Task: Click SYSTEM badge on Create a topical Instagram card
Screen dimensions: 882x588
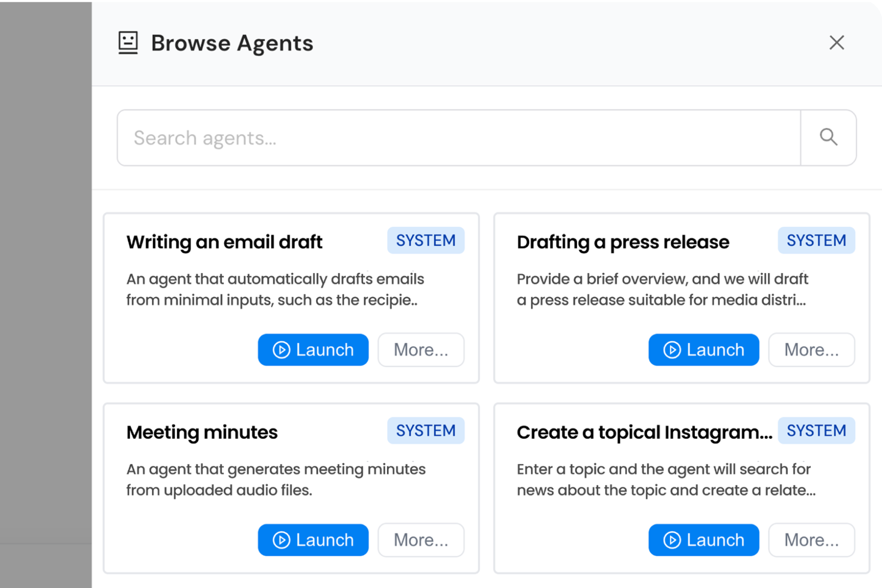Action: point(816,431)
